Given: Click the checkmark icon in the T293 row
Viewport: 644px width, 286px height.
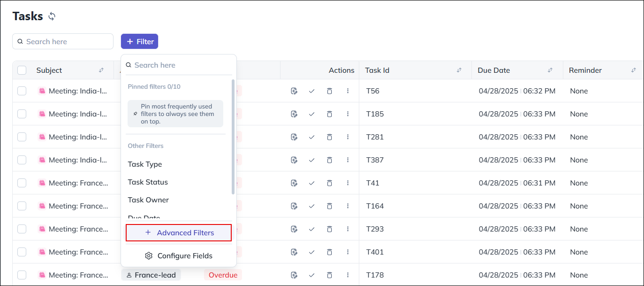Looking at the screenshot, I should [x=311, y=229].
